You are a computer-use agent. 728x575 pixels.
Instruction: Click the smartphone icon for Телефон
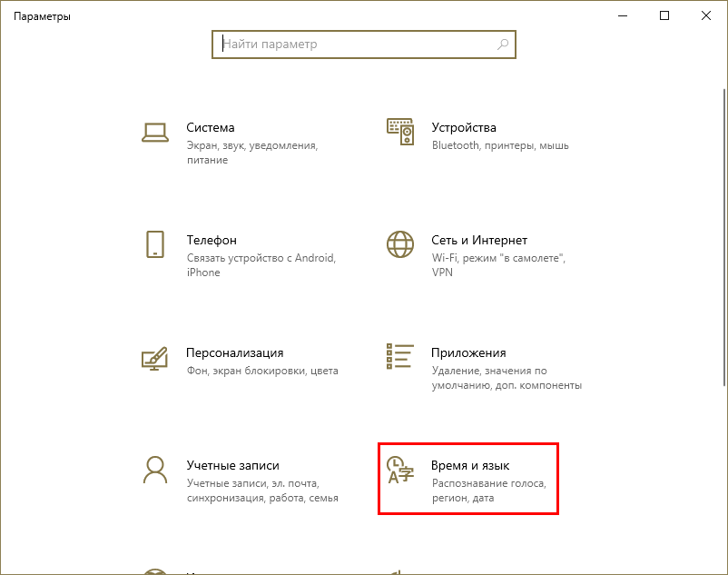155,244
